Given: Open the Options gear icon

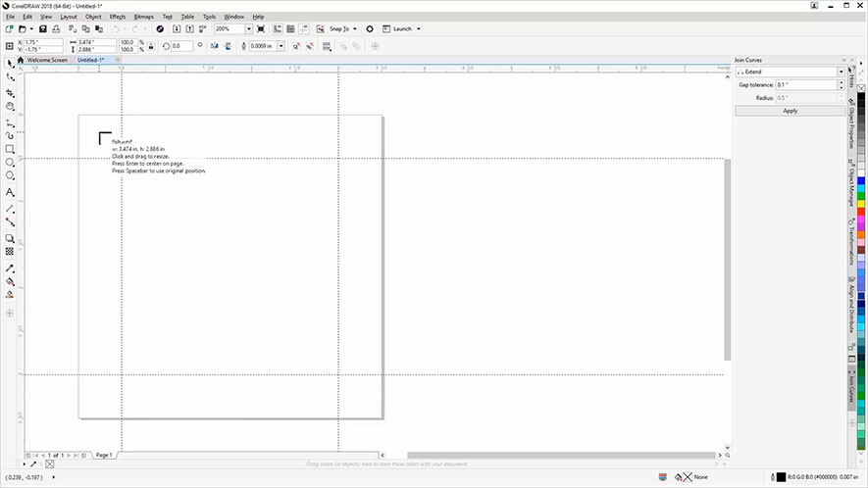Looking at the screenshot, I should click(370, 29).
